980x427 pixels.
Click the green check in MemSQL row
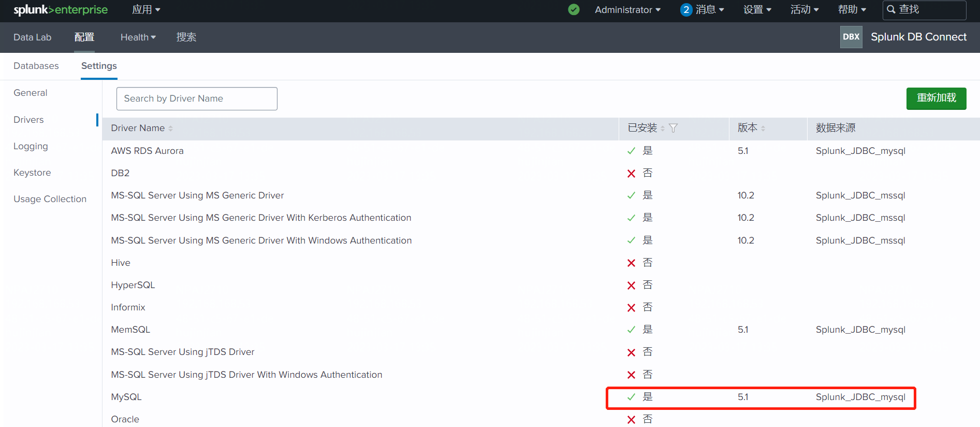pos(631,330)
